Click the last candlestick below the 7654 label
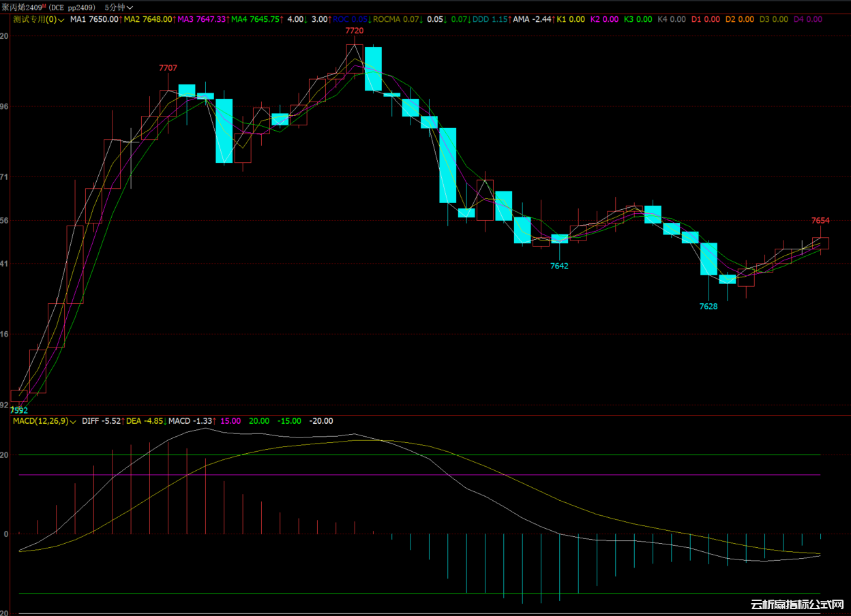Viewport: 851px width, 616px height. (x=820, y=243)
